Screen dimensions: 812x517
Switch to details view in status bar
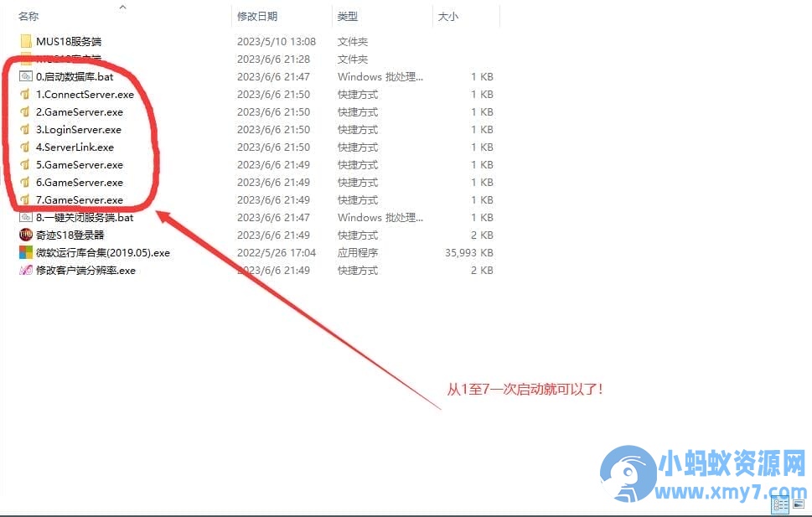(x=780, y=504)
